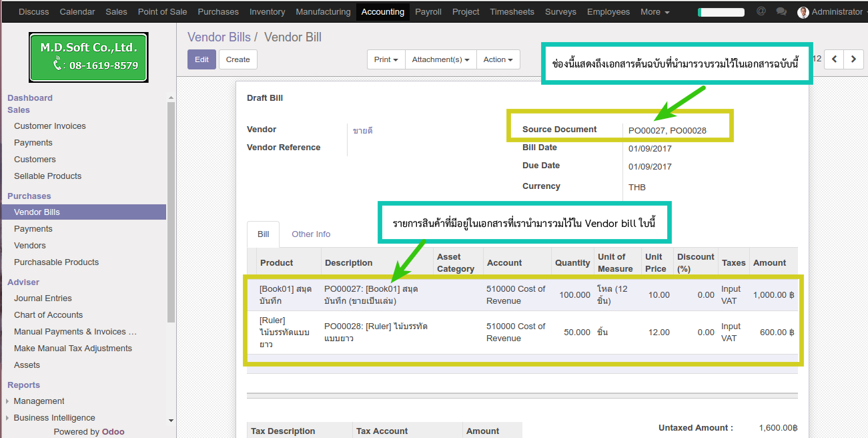
Task: Go to next record with right chevron
Action: click(853, 59)
